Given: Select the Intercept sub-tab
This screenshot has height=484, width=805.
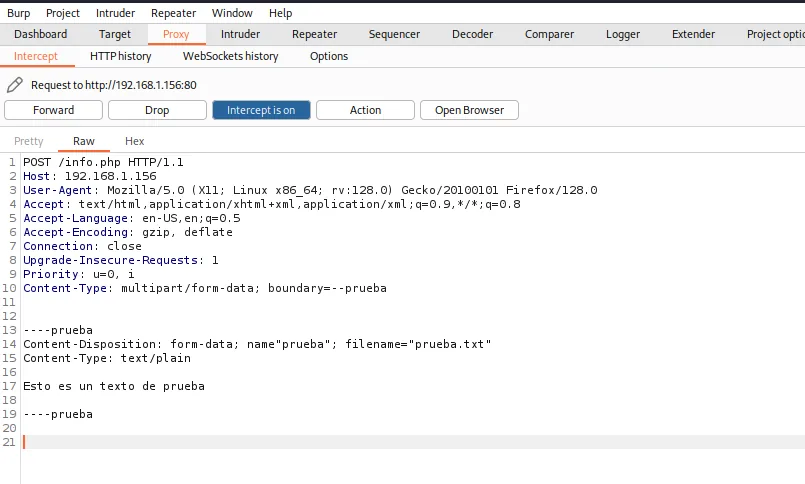Looking at the screenshot, I should pos(36,56).
